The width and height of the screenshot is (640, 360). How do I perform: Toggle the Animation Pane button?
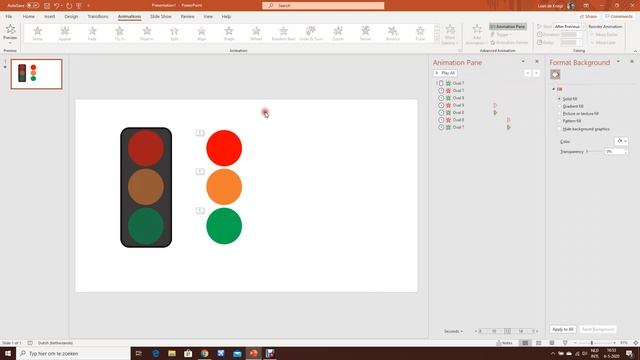508,27
